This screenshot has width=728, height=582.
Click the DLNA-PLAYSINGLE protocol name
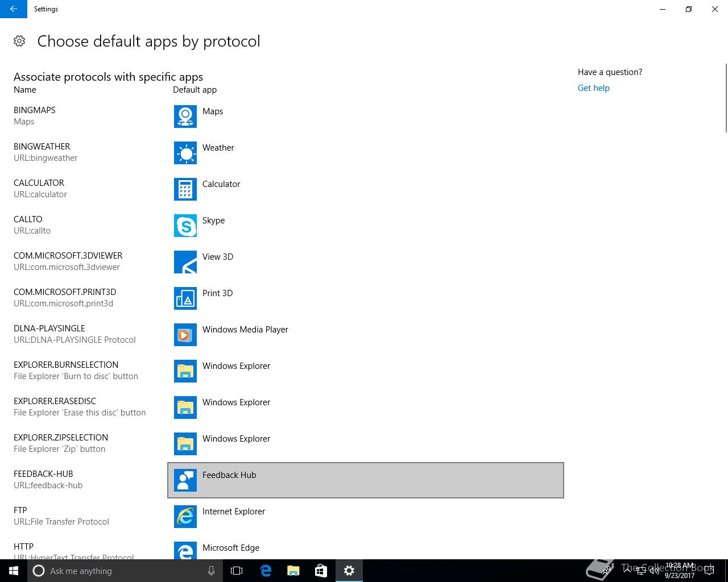(49, 329)
